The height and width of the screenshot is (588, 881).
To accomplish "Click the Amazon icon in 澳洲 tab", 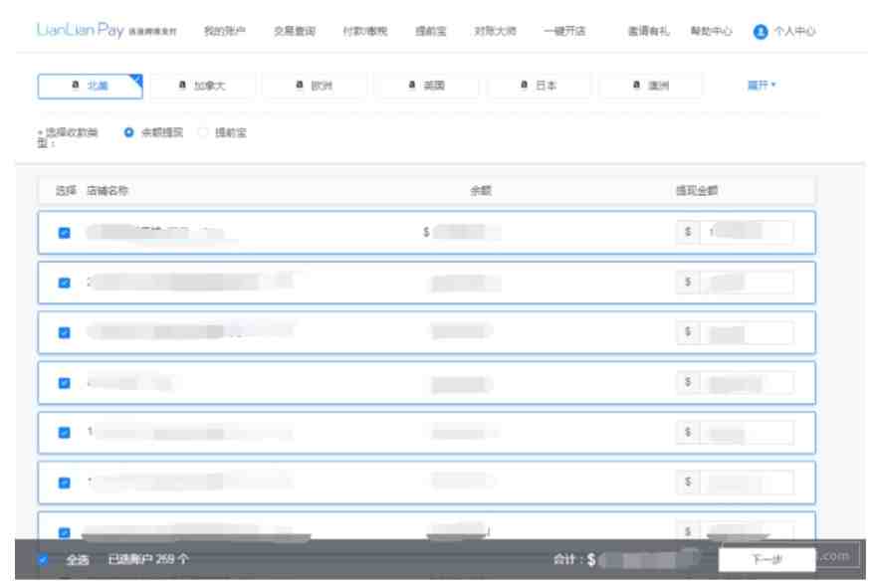I will [636, 85].
